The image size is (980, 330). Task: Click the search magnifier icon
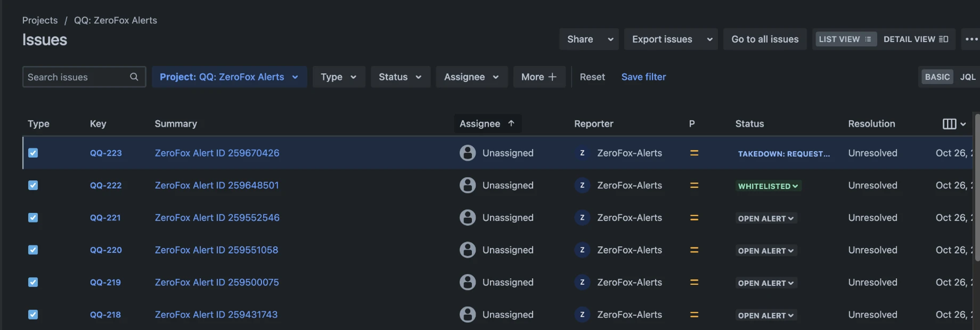(134, 77)
